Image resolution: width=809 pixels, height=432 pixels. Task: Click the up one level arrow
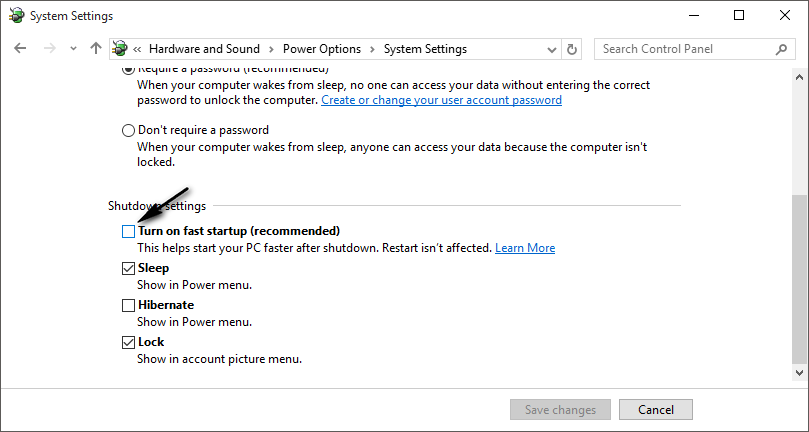pos(96,48)
